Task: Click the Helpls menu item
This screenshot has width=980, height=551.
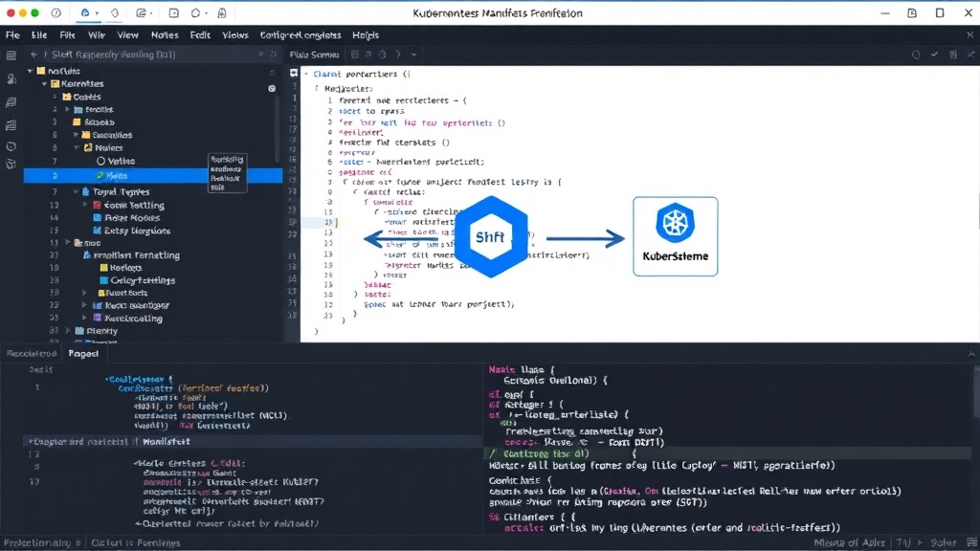Action: coord(366,35)
